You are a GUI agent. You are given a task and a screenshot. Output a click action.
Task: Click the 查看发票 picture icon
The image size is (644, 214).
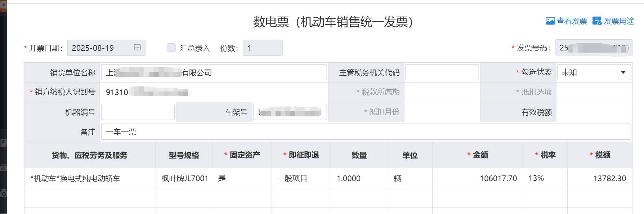[550, 21]
